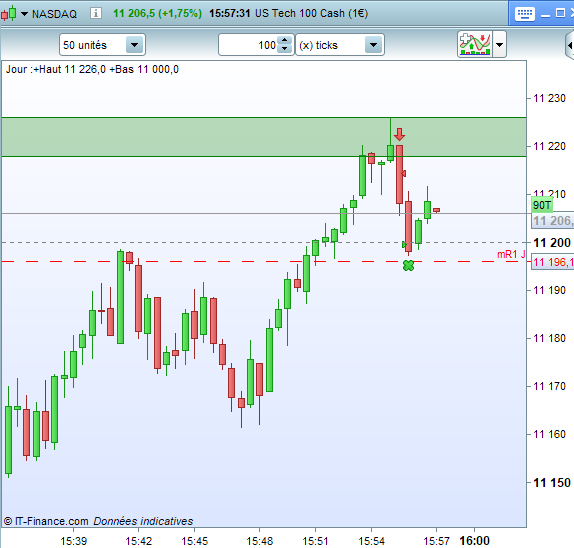Click the 11 150 price axis label
574x548 pixels.
(x=552, y=482)
